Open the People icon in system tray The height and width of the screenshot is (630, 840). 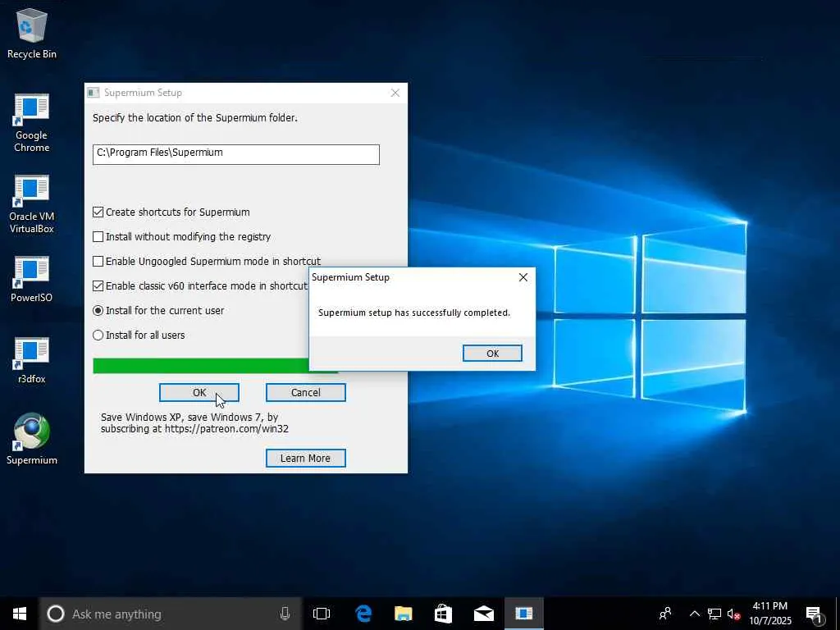click(x=665, y=614)
